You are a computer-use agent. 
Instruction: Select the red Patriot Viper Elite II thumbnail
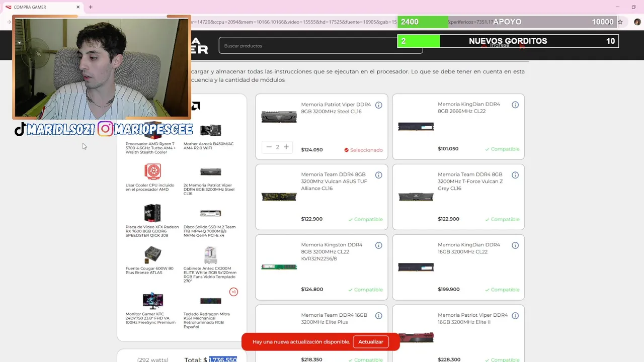coord(416,337)
